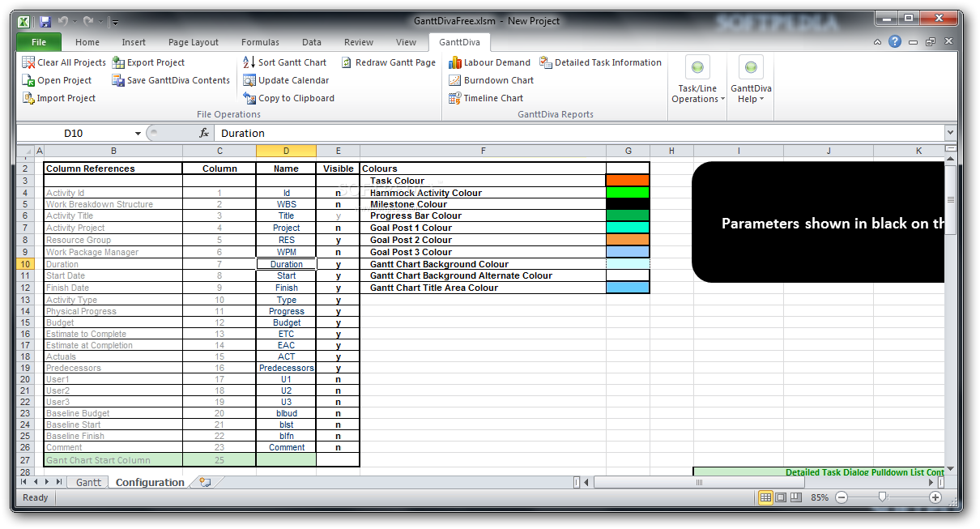Screen dimensions: 980x529
Task: Click the vertical scrollbar down arrow
Action: point(950,468)
